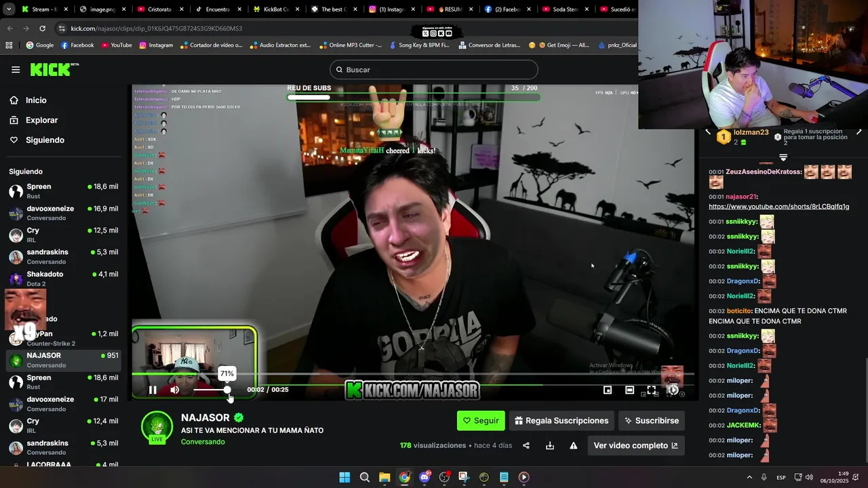Screen dimensions: 868x488
Task: Mute the clip volume icon
Action: click(175, 390)
